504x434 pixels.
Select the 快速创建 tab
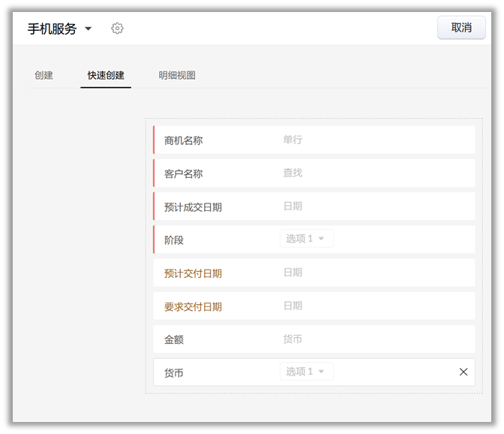pyautogui.click(x=106, y=75)
